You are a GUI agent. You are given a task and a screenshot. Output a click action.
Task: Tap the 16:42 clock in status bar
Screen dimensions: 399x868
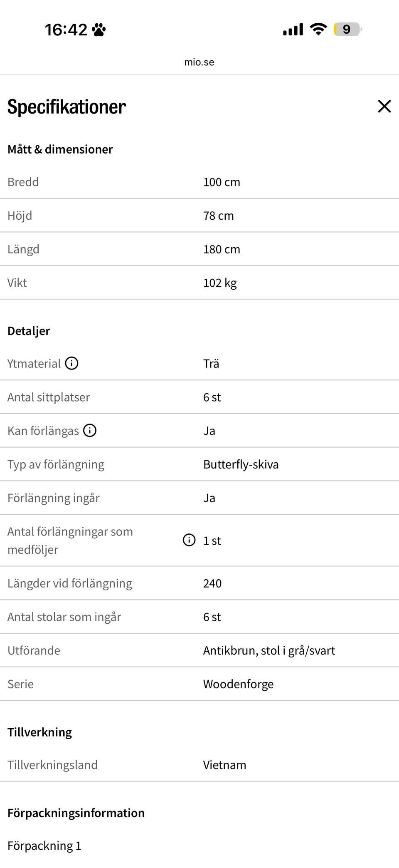[66, 30]
